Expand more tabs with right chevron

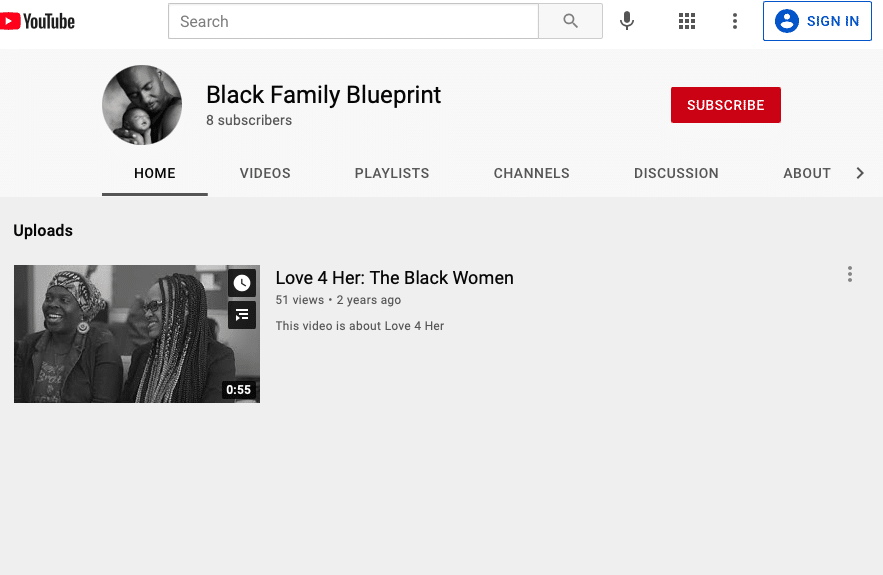tap(860, 173)
